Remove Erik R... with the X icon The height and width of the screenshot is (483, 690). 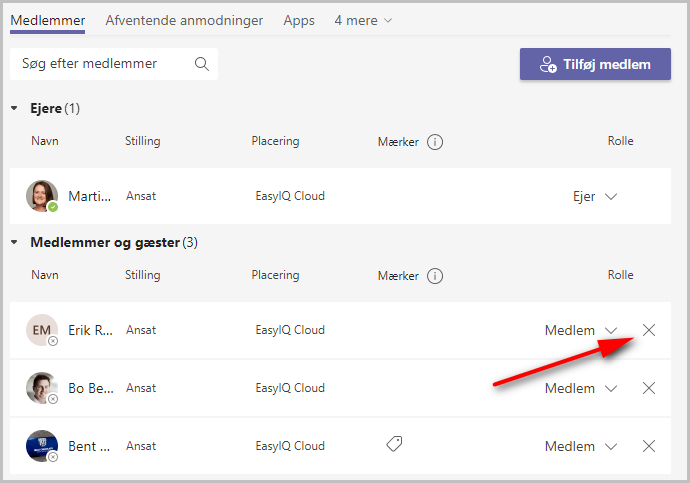point(649,330)
